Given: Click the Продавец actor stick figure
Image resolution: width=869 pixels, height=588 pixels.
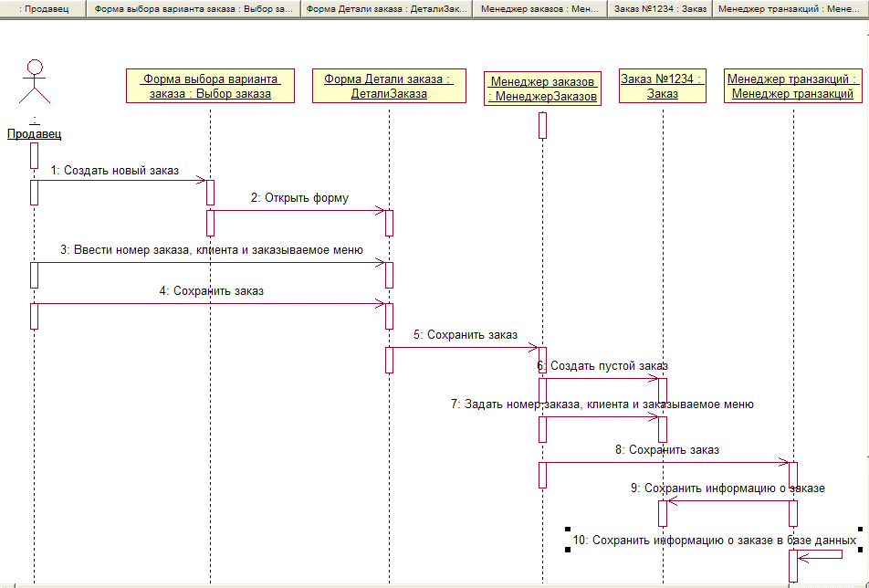Looking at the screenshot, I should coord(35,84).
